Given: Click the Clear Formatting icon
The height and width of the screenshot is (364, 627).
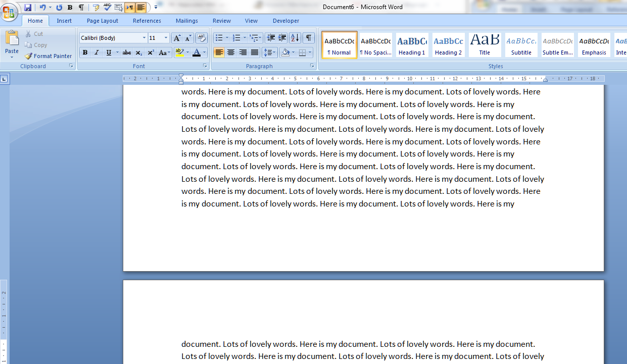Looking at the screenshot, I should click(202, 38).
